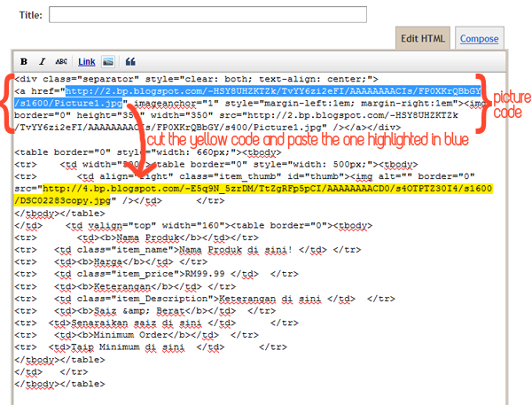This screenshot has height=405, width=532.
Task: Click the td valign="top" width="160" line
Action: (x=193, y=225)
